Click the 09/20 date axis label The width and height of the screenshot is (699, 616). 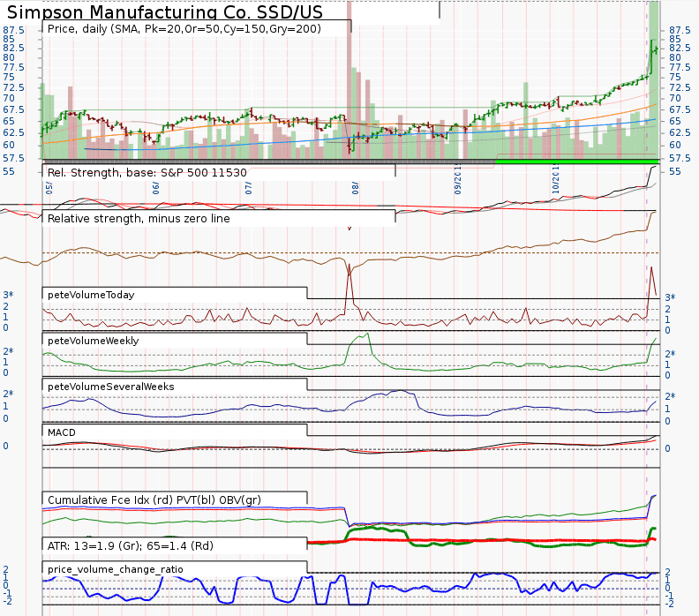(458, 180)
